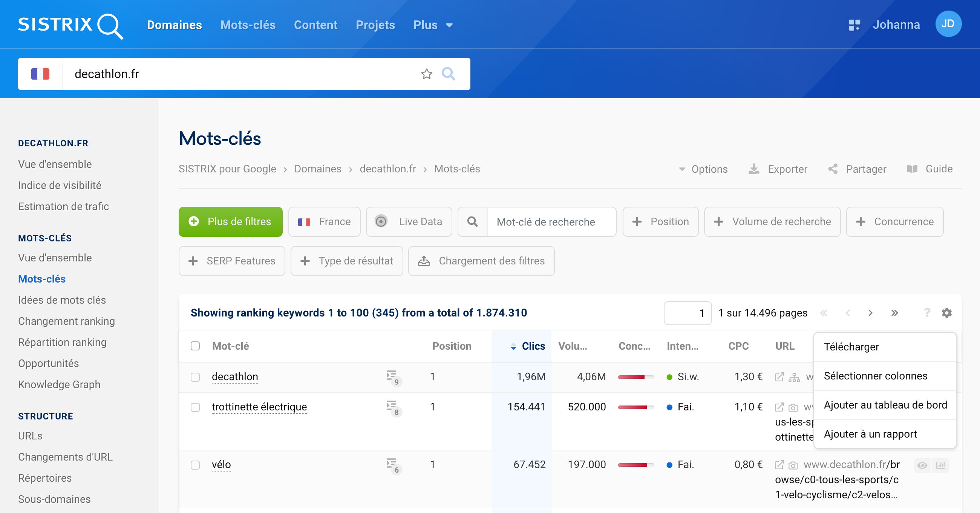Image resolution: width=980 pixels, height=513 pixels.
Task: Click the French flag country selector
Action: pos(40,74)
